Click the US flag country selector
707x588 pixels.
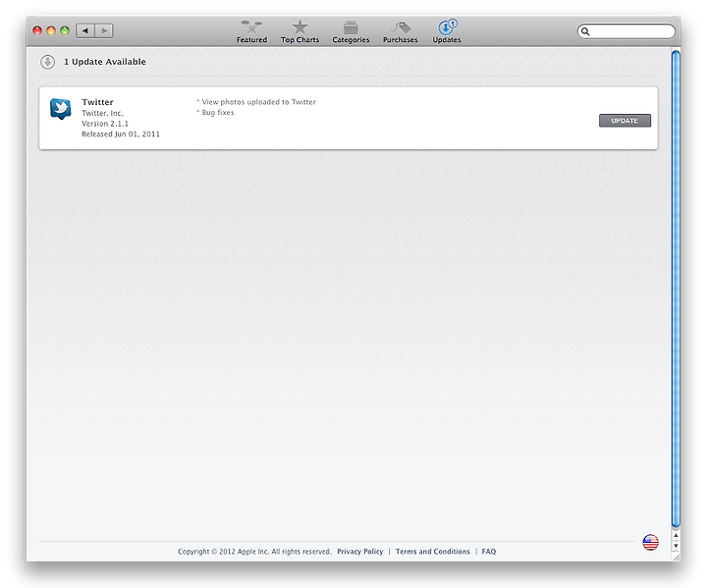(650, 543)
